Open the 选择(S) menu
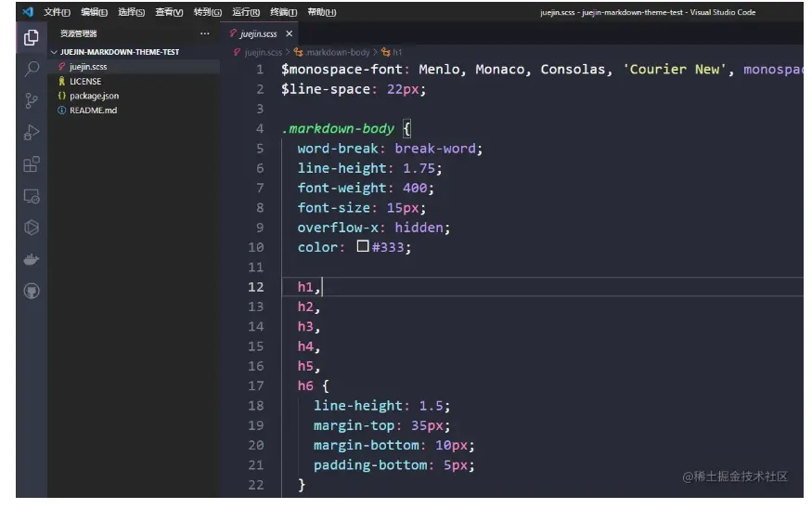The width and height of the screenshot is (812, 509). [x=132, y=12]
